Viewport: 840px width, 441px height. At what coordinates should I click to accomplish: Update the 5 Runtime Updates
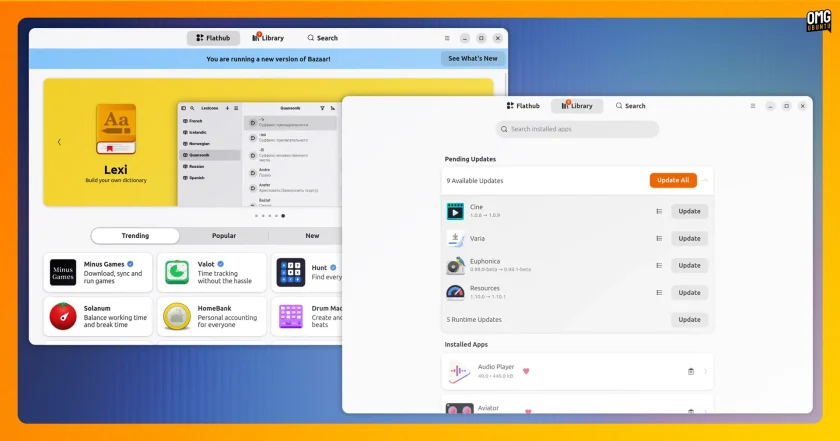[x=689, y=319]
